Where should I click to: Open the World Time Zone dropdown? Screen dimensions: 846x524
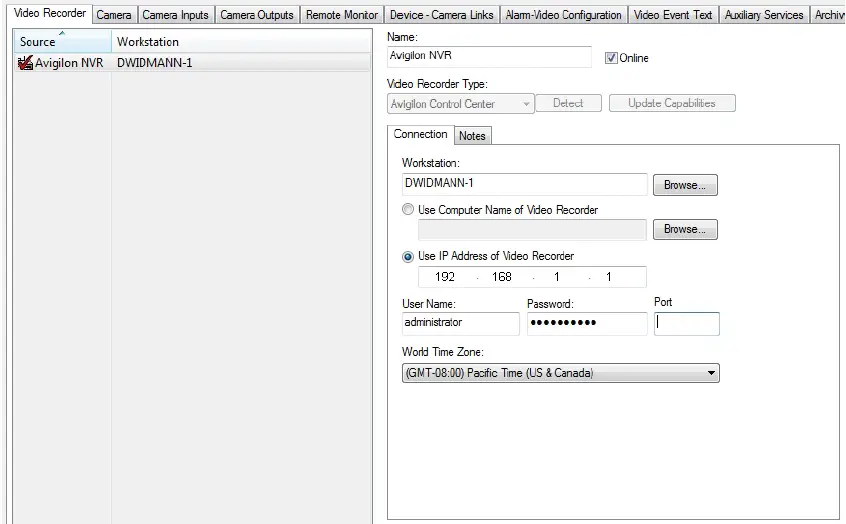tap(561, 373)
